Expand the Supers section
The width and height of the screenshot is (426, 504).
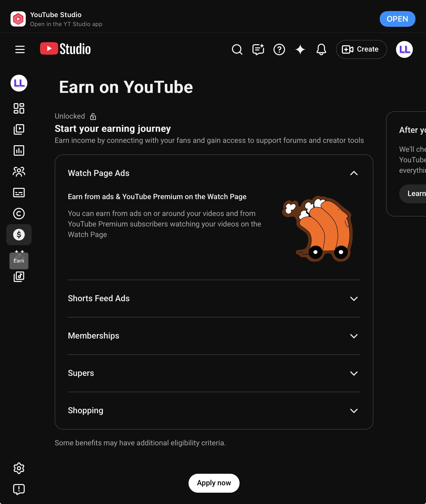pos(354,373)
